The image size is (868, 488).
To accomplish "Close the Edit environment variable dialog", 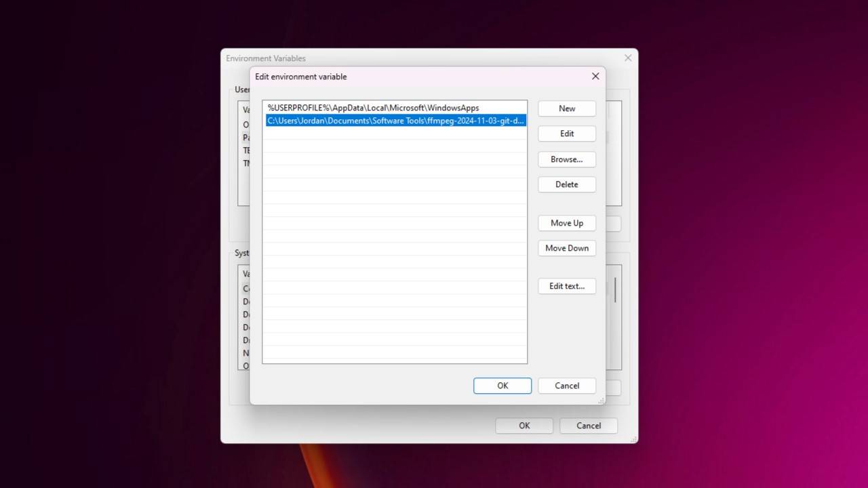I will point(595,77).
